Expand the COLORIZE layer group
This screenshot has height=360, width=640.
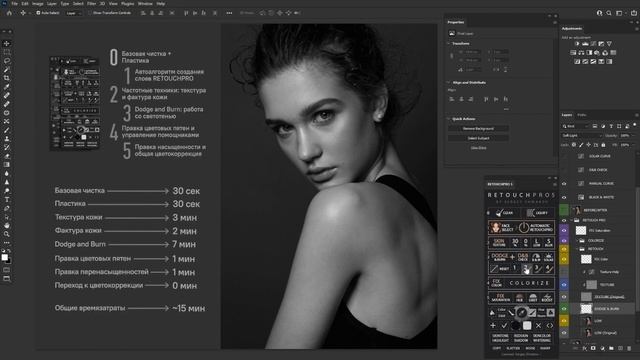(577, 240)
